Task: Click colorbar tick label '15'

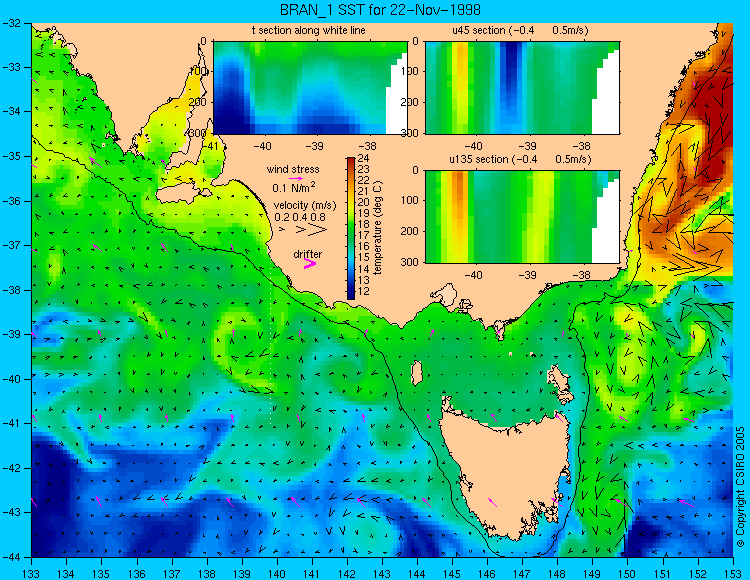Action: click(364, 258)
